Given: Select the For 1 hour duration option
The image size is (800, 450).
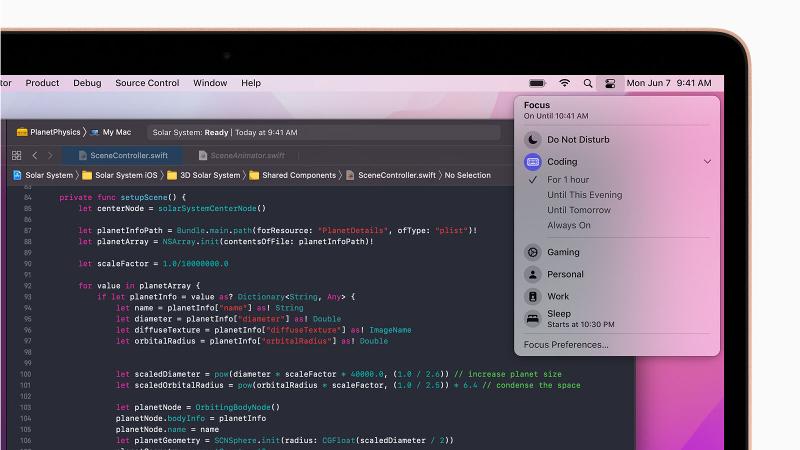Looking at the screenshot, I should (x=568, y=180).
